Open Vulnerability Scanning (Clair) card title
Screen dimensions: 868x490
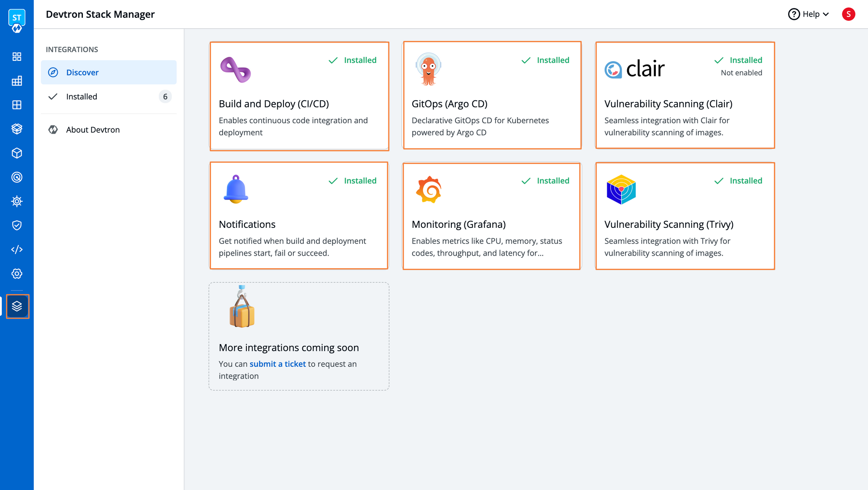[x=668, y=104]
